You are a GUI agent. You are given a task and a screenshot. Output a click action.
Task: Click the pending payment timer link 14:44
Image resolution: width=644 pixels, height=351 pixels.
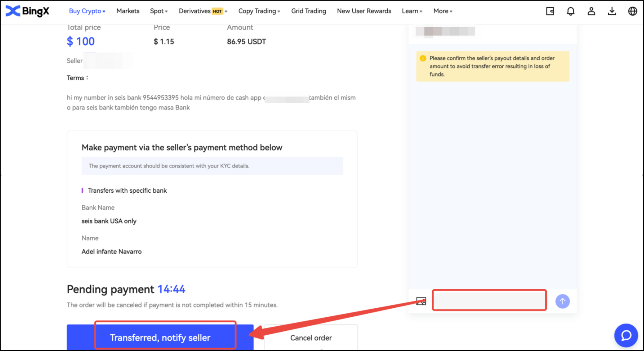(x=172, y=289)
